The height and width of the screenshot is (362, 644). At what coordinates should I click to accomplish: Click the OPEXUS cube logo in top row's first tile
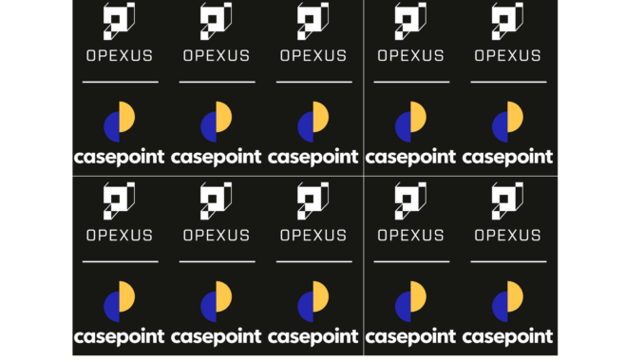coord(119,21)
